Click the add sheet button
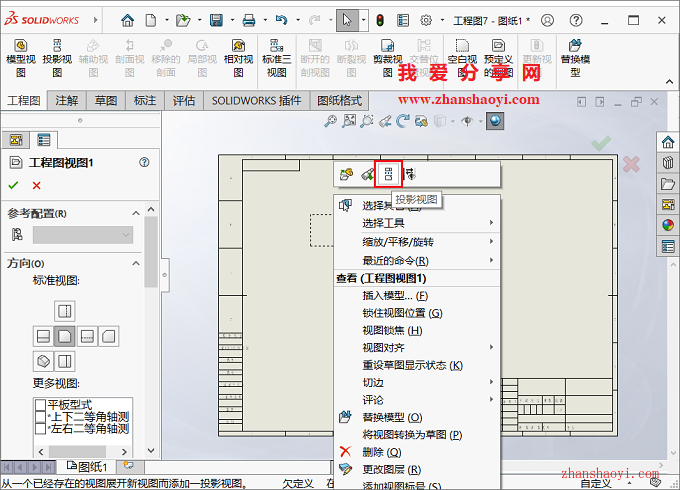 [128, 465]
